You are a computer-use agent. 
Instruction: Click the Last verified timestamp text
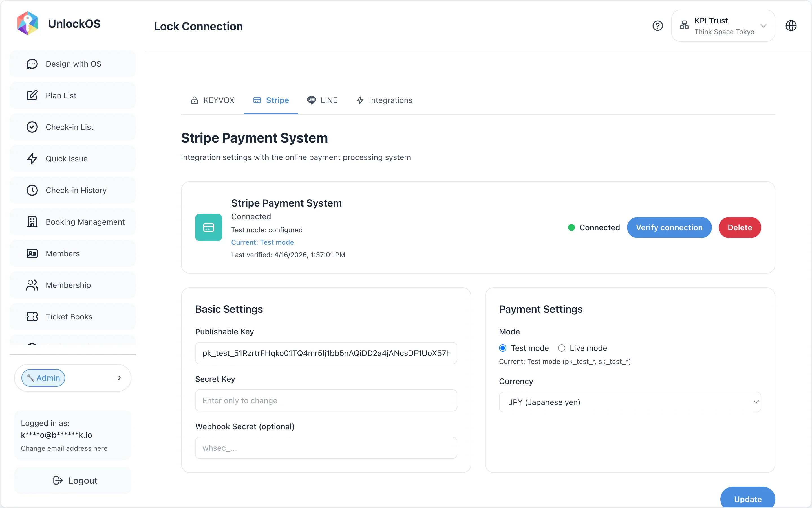[x=288, y=255]
